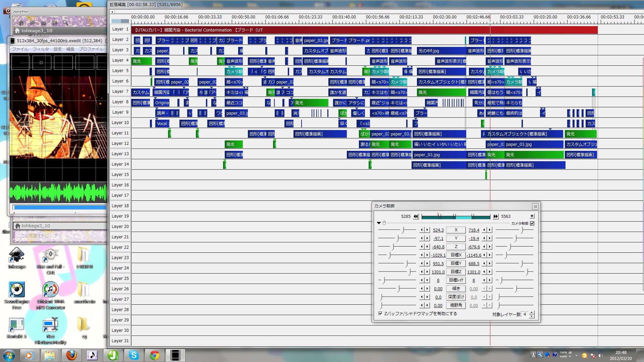Click AviUtl preview frame seek bar
The image size is (644, 362).
(x=59, y=207)
